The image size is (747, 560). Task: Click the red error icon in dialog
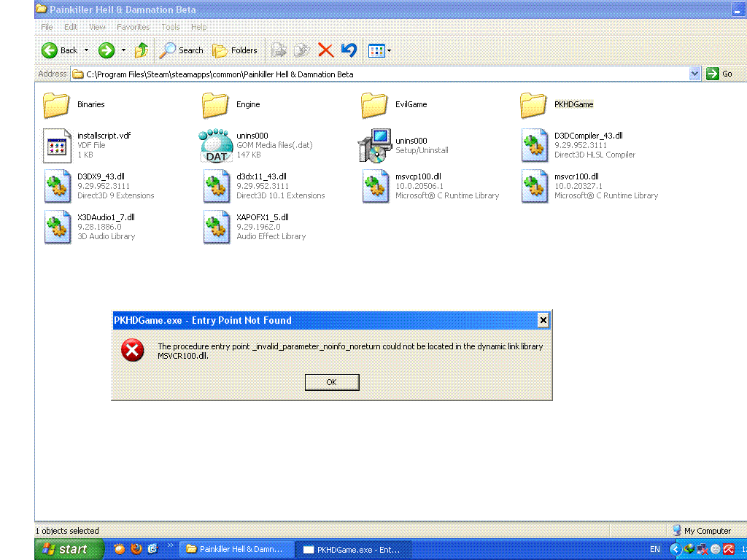click(133, 351)
